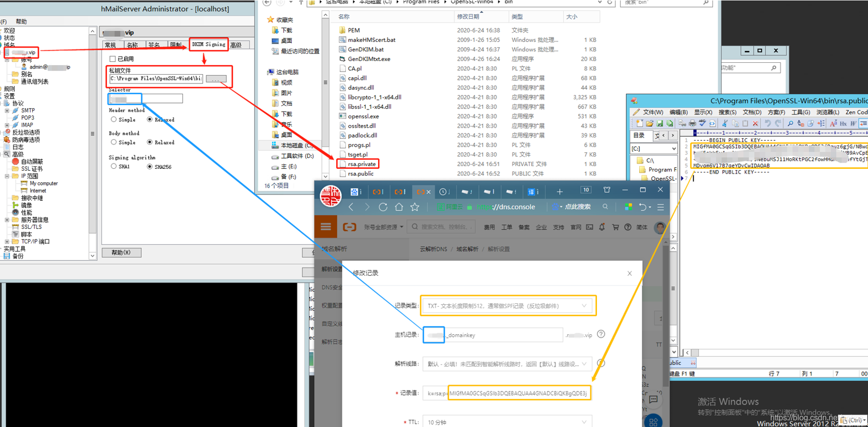Bookmark the page with the star icon

(x=415, y=207)
